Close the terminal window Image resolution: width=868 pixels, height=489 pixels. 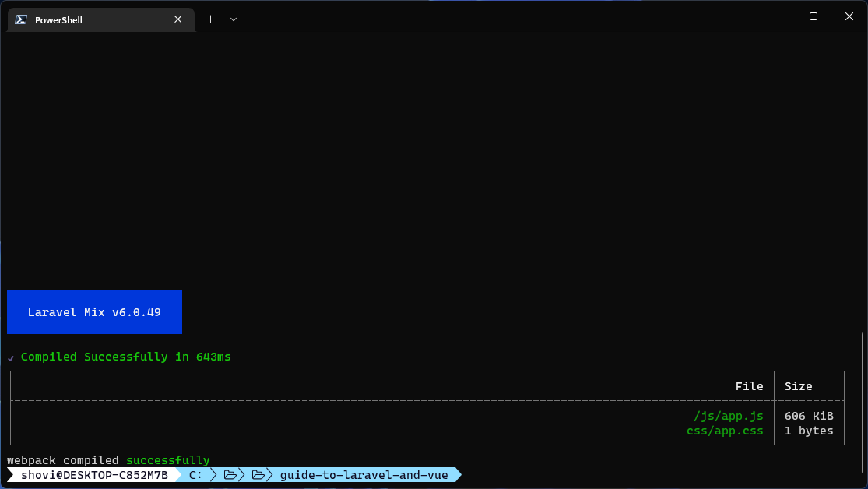[x=849, y=16]
